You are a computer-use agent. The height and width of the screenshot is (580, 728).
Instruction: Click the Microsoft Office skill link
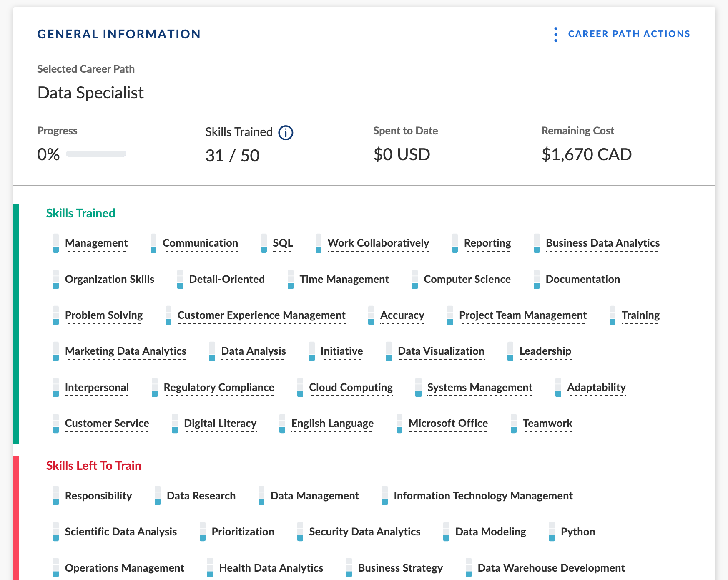448,424
